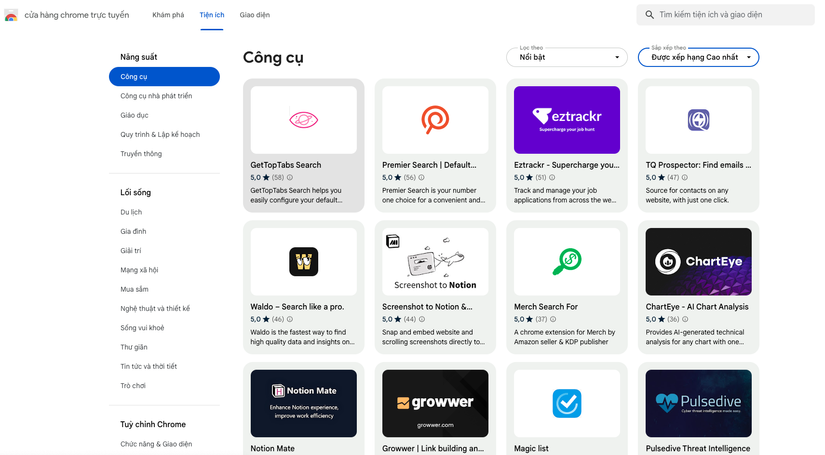
Task: Click info icon beside TQ Prospector rating
Action: [x=685, y=178]
